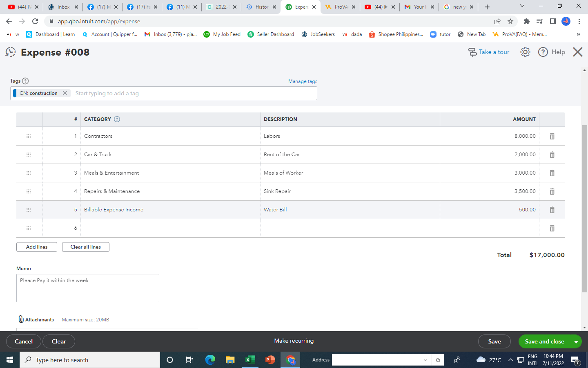Click the Clear button in footer

tap(59, 341)
